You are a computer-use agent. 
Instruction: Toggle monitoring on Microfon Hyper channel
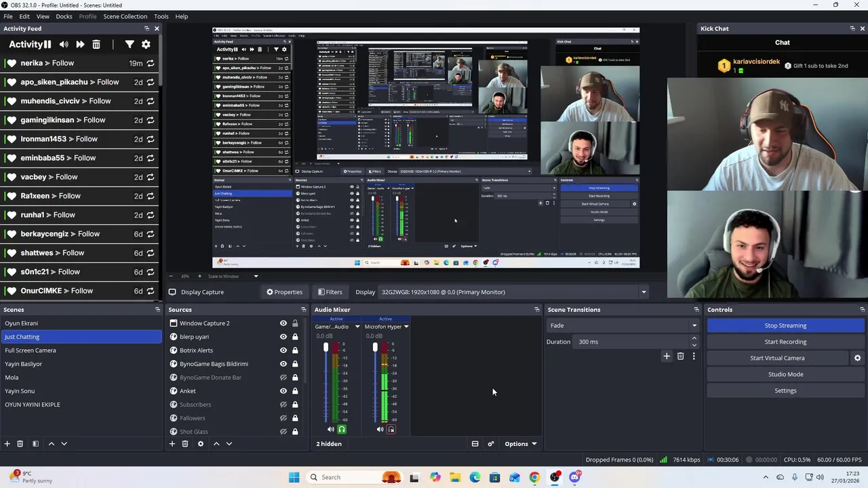(x=391, y=429)
